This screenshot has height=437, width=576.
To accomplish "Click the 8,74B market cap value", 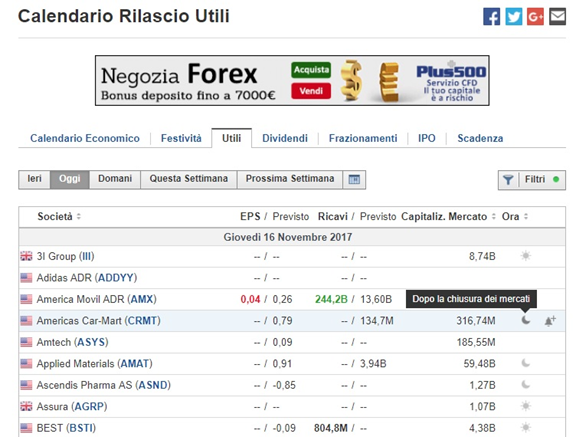I will click(x=482, y=256).
